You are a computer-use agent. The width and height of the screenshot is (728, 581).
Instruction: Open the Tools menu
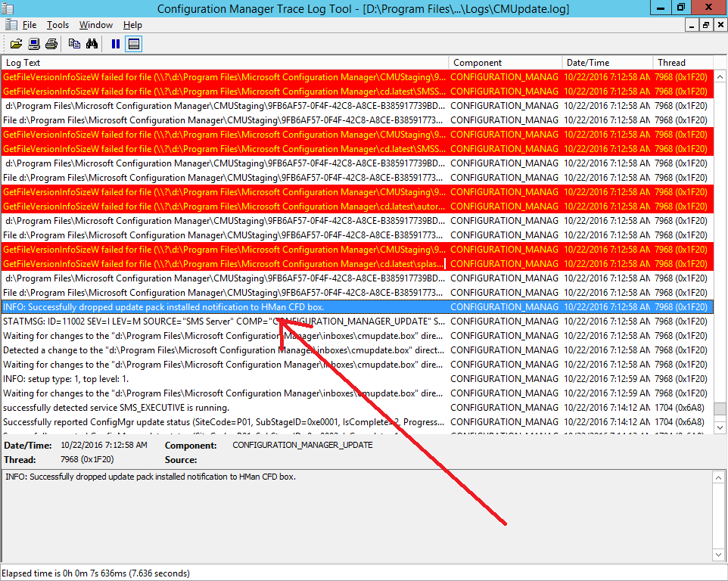[x=58, y=25]
